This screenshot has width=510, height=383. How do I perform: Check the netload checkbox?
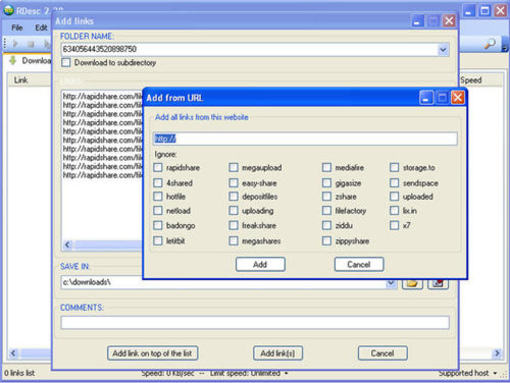pyautogui.click(x=158, y=211)
